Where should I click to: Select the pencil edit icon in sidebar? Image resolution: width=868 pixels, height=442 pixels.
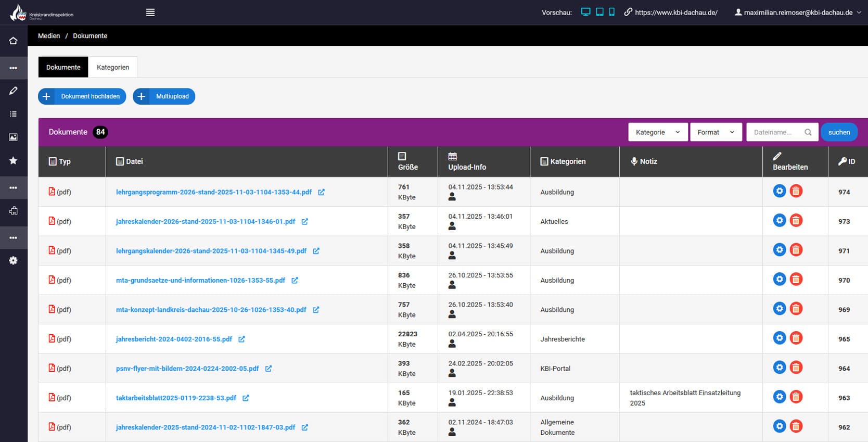(14, 91)
